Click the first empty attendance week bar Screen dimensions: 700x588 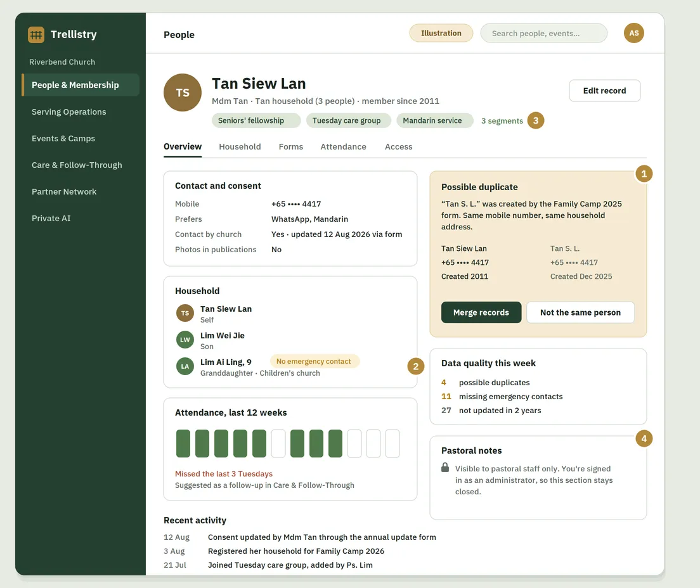(x=278, y=444)
